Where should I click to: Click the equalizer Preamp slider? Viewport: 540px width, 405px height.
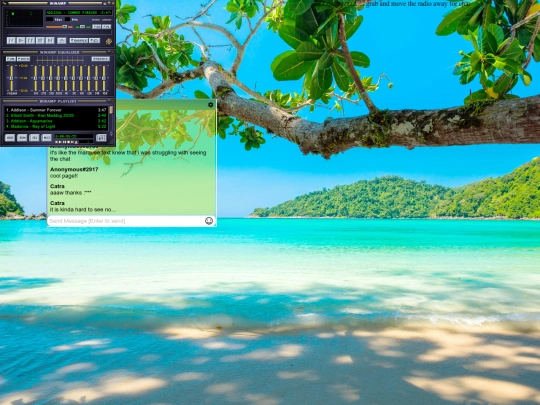pyautogui.click(x=11, y=78)
